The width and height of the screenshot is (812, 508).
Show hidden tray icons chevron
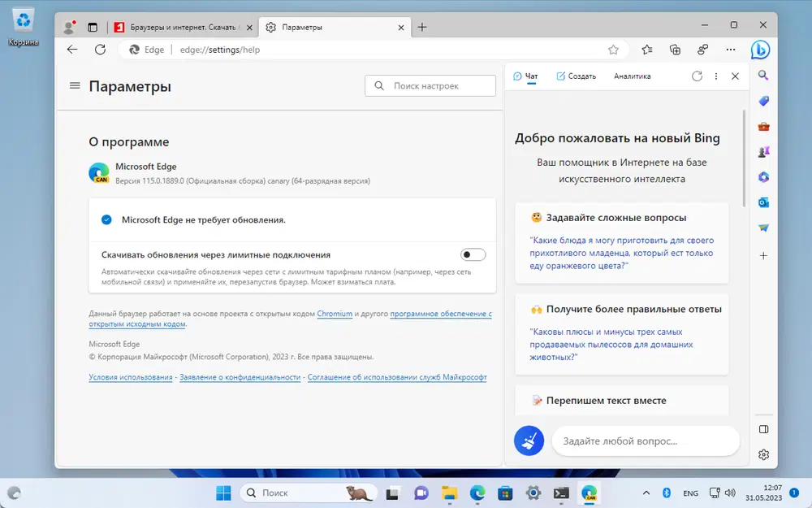coord(646,493)
